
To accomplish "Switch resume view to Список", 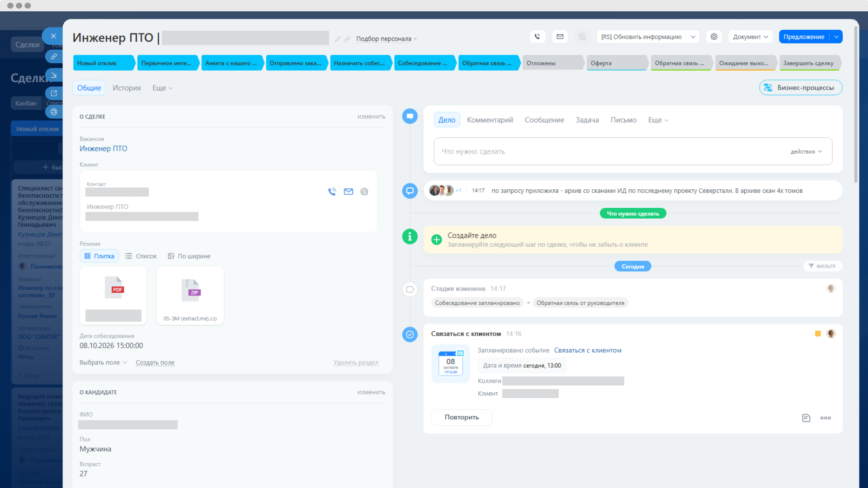I will click(141, 256).
